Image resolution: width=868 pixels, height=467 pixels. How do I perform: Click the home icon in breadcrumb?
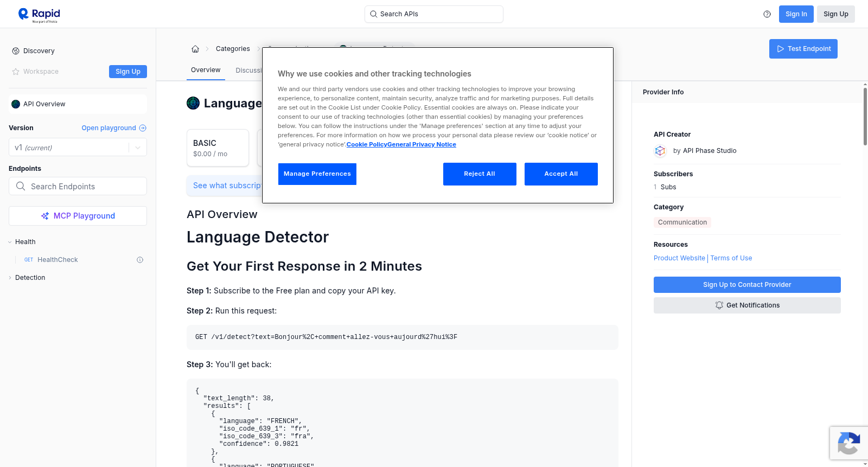(195, 49)
